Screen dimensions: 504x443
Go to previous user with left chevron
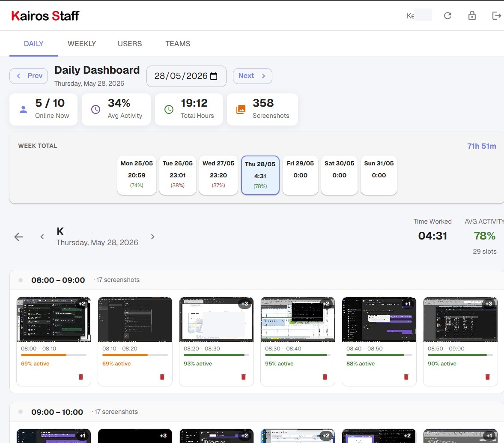coord(42,237)
